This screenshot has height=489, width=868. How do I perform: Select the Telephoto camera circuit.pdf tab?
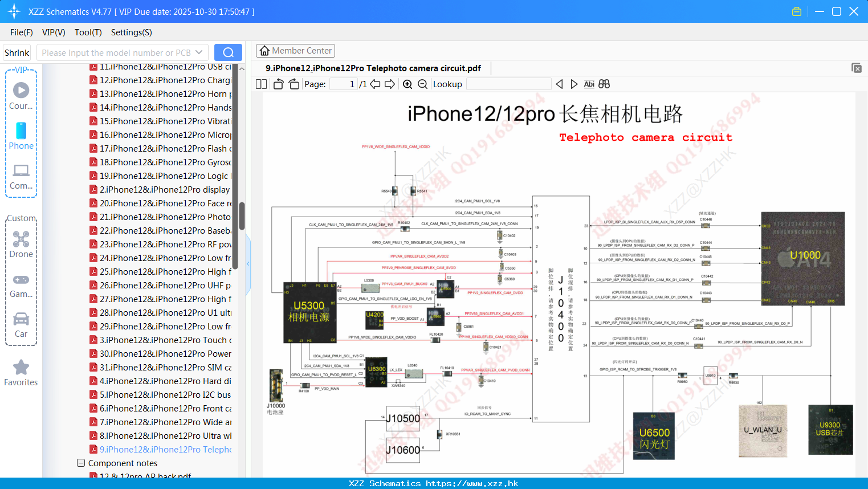pyautogui.click(x=373, y=68)
